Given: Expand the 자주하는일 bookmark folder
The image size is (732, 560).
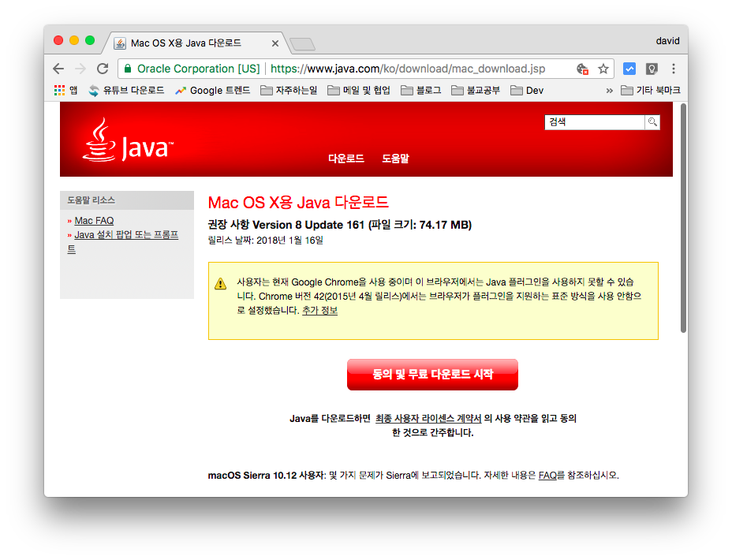Looking at the screenshot, I should pyautogui.click(x=289, y=90).
